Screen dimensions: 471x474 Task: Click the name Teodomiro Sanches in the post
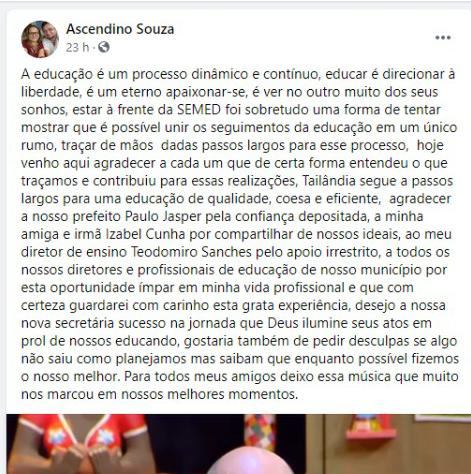pos(191,252)
